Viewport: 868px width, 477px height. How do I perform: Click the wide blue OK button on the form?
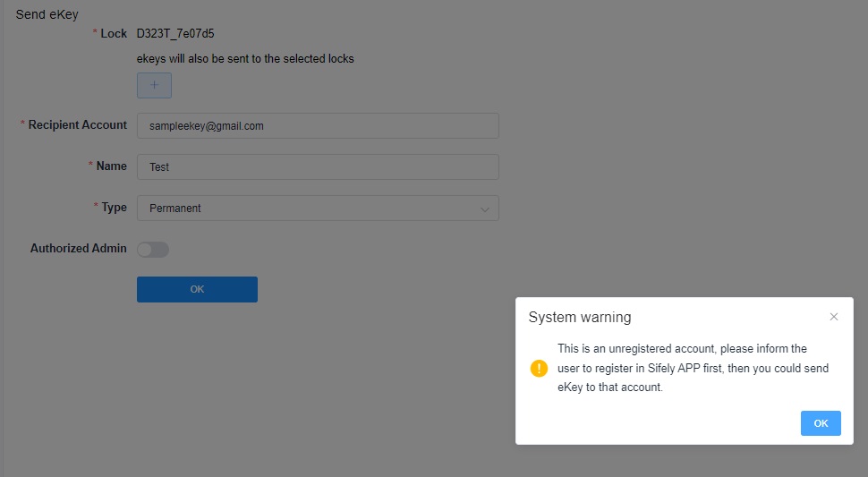[x=197, y=289]
